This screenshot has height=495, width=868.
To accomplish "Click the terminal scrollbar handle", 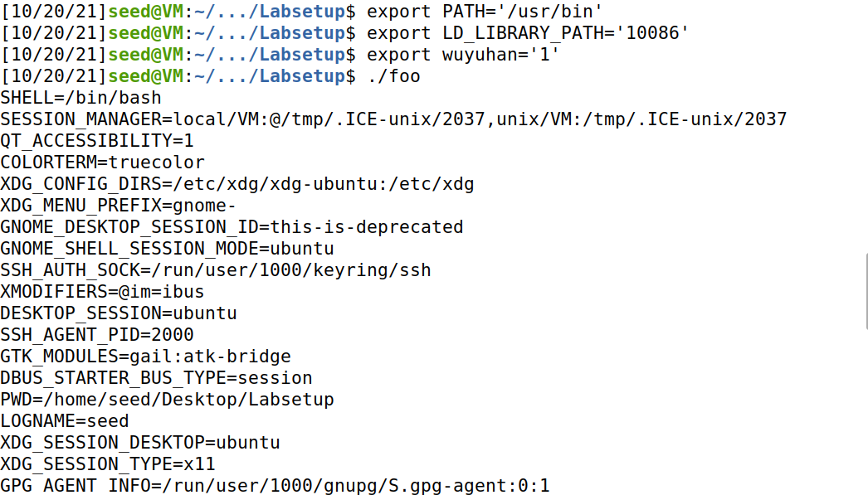I will (866, 292).
